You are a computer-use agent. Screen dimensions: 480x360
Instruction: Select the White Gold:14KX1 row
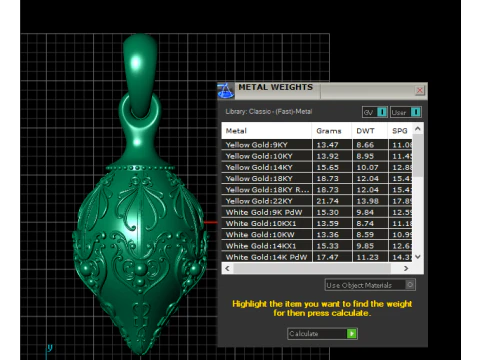(x=317, y=246)
